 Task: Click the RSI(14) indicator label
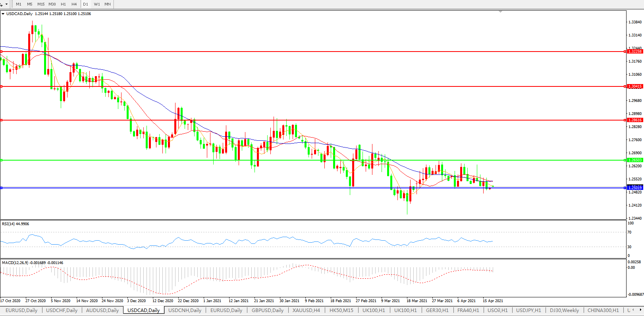click(x=15, y=224)
